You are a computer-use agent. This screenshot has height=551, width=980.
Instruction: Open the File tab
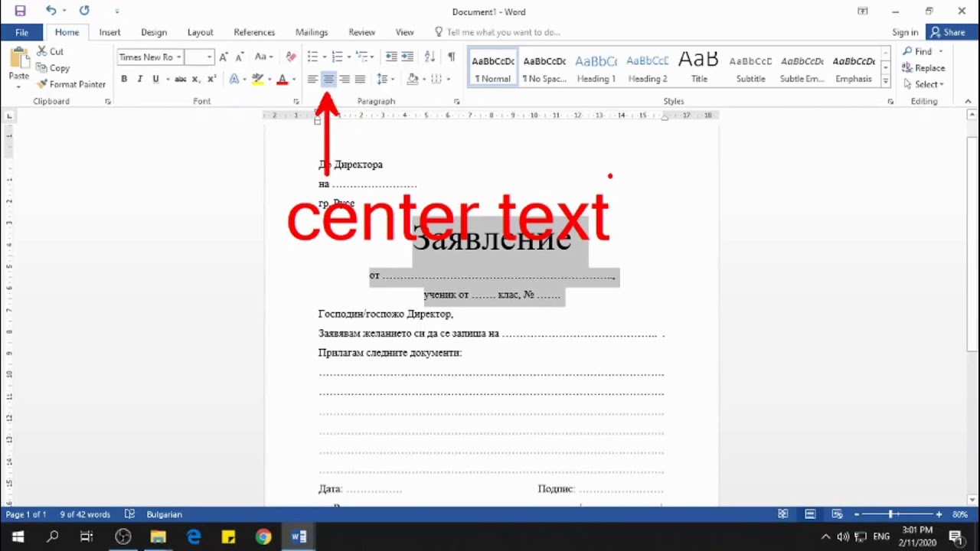coord(21,32)
